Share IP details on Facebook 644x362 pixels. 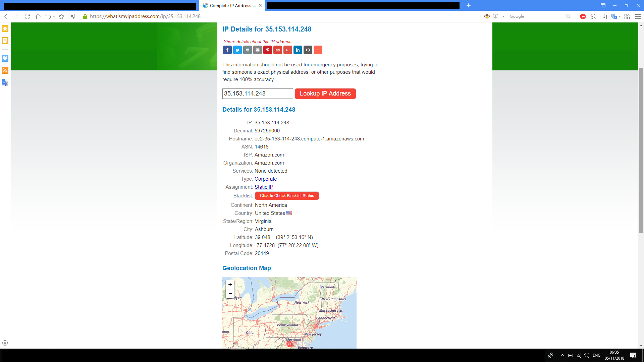(227, 50)
